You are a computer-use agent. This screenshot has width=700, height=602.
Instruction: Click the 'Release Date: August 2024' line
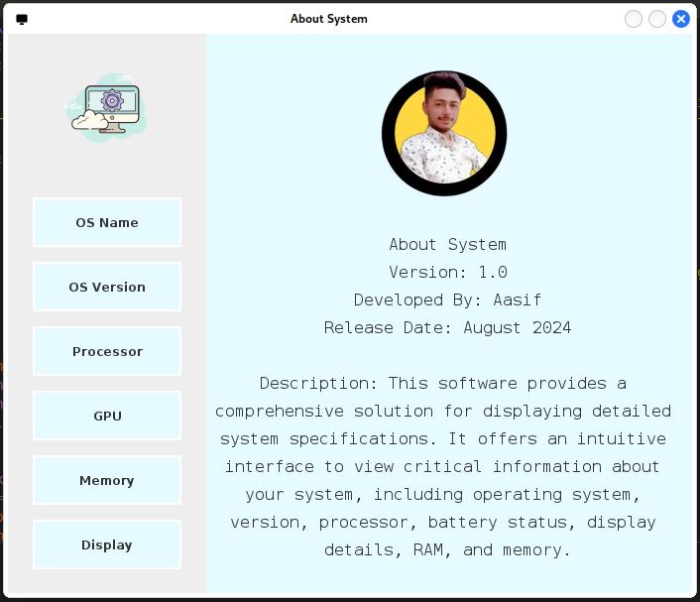447,327
